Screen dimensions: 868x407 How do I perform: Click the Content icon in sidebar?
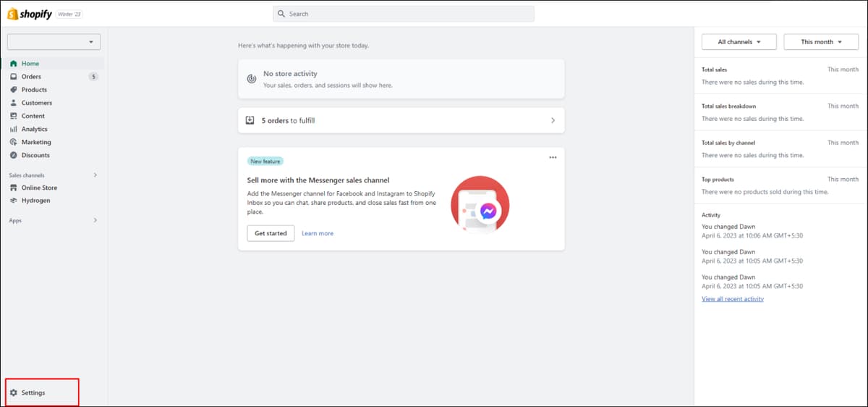(13, 116)
